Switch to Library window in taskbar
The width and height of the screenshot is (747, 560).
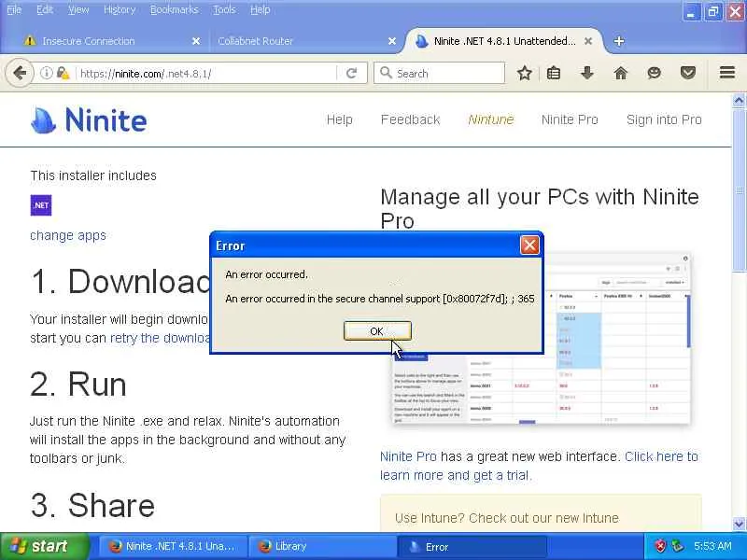click(322, 546)
